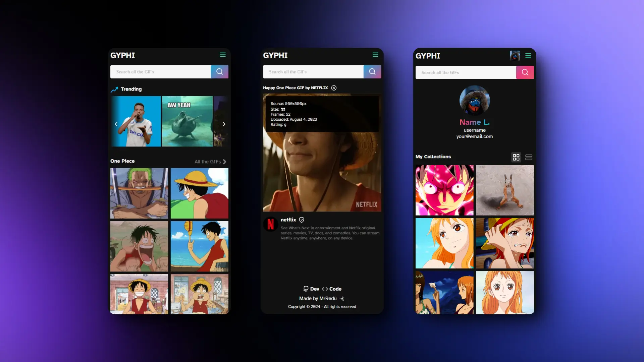This screenshot has height=362, width=644.
Task: Click the Name L. profile title
Action: coord(475,122)
